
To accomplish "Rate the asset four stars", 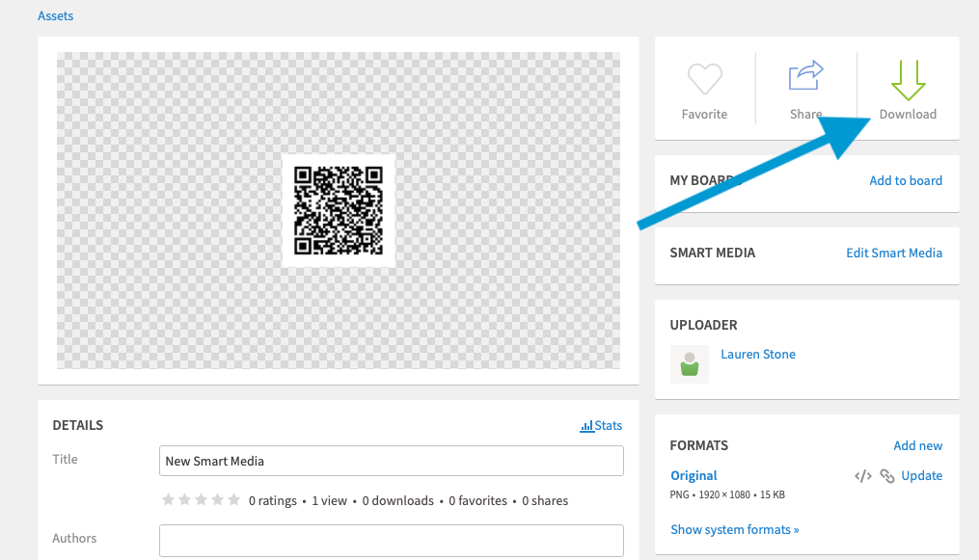I will 217,499.
